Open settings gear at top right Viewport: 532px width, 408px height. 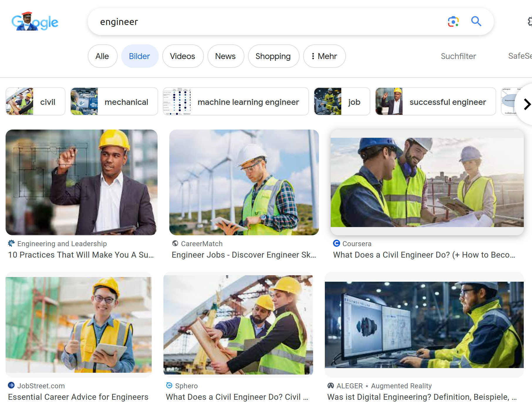(529, 22)
